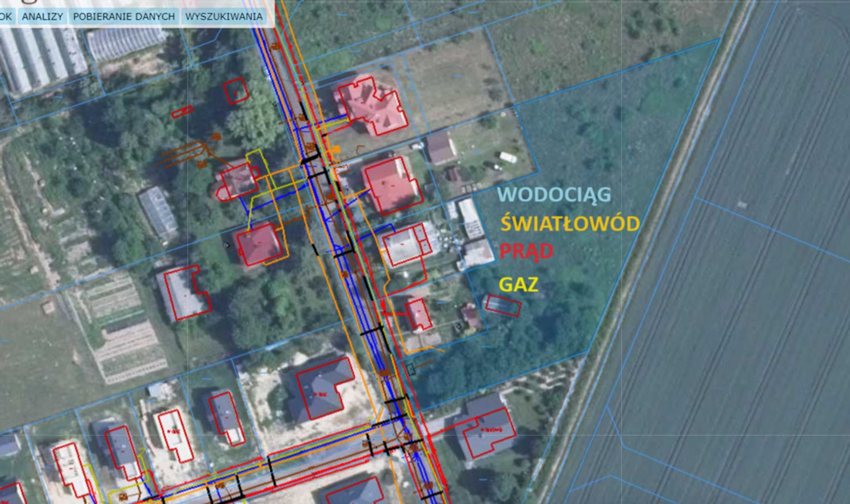Select the brown-roofed outbuilding near white van

pos(441,147)
